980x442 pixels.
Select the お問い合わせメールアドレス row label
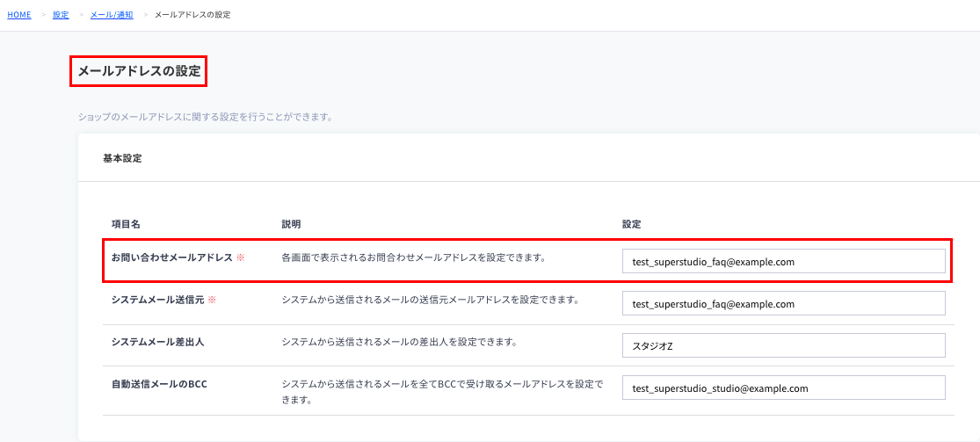point(172,257)
